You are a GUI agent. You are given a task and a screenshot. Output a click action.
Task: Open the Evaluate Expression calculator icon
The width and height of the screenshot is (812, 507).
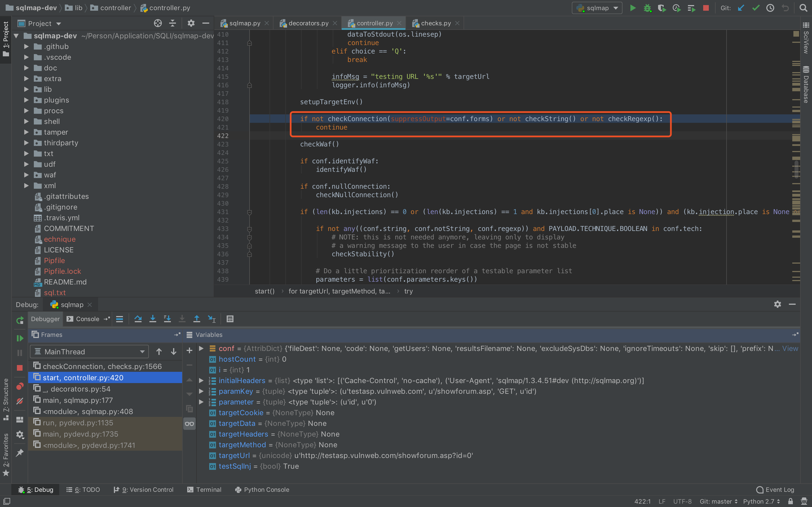pos(230,319)
